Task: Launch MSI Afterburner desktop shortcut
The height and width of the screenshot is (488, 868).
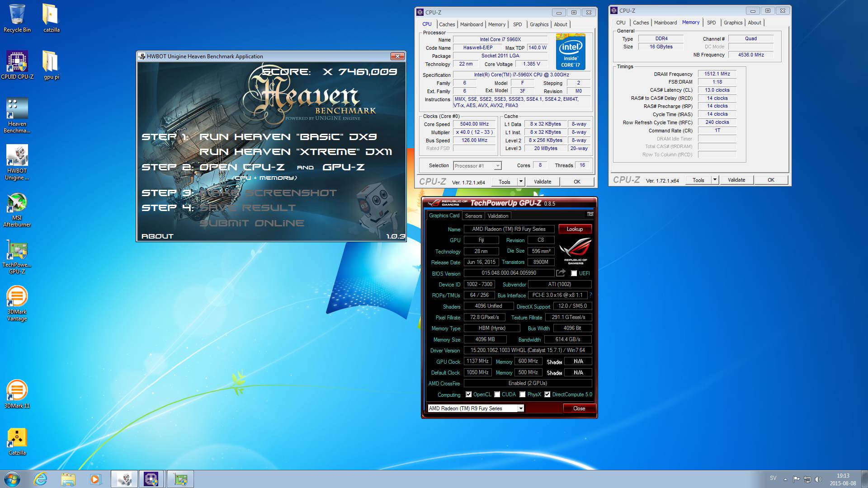Action: [17, 210]
